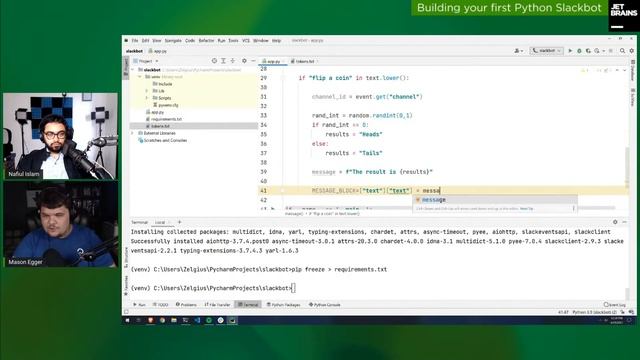Expand the Scripts folder
The height and width of the screenshot is (360, 640).
147,98
